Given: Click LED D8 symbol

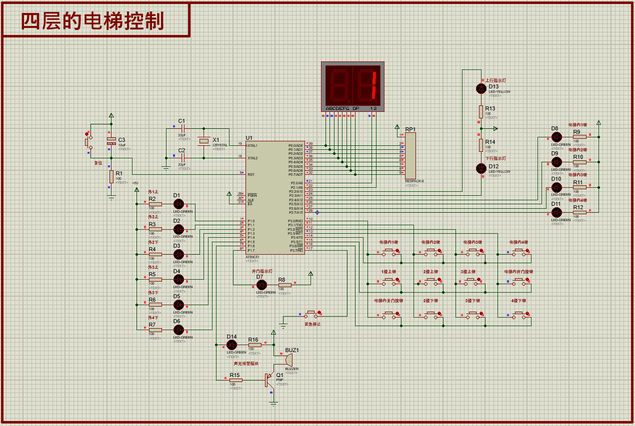Looking at the screenshot, I should pos(556,137).
